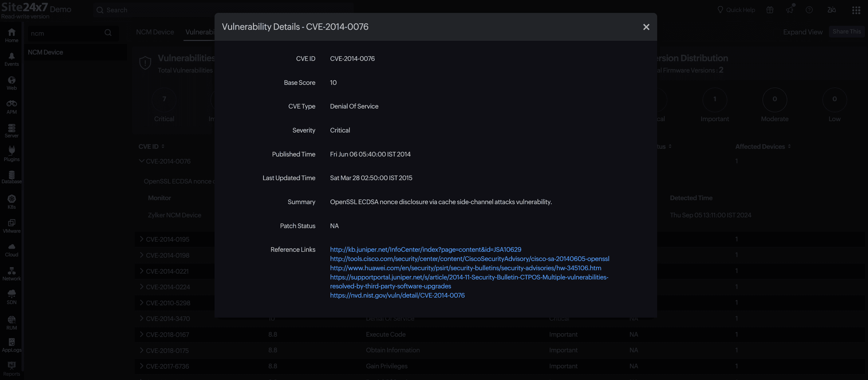Switch to the NCM Device tab
The width and height of the screenshot is (868, 380).
tap(155, 32)
